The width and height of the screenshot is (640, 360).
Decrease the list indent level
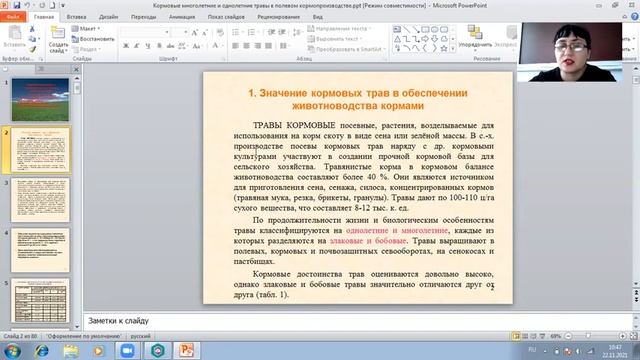(271, 32)
